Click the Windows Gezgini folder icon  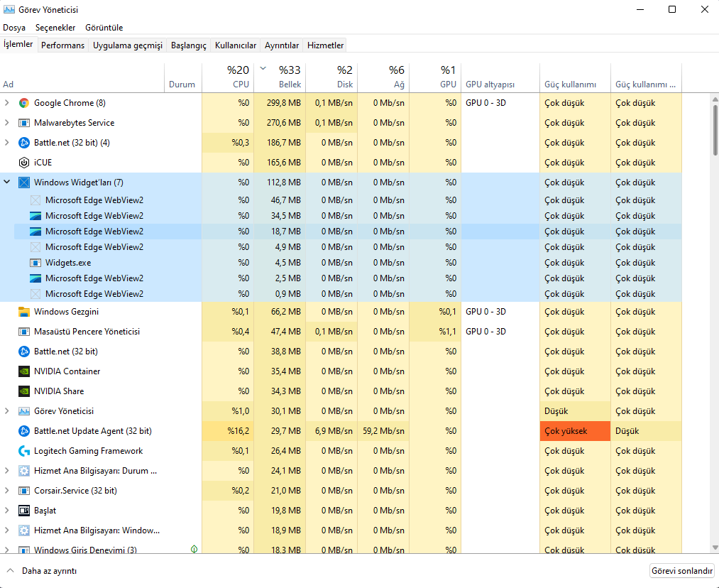click(x=24, y=312)
